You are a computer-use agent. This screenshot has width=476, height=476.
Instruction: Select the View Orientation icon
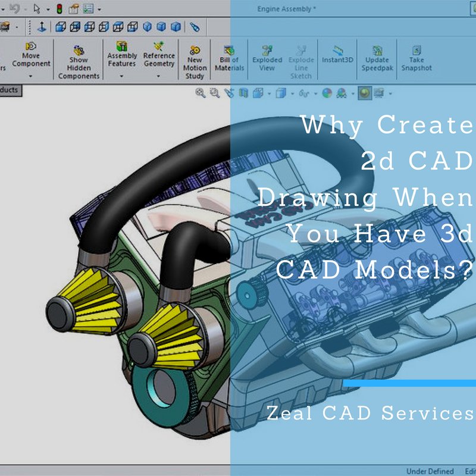[x=258, y=93]
